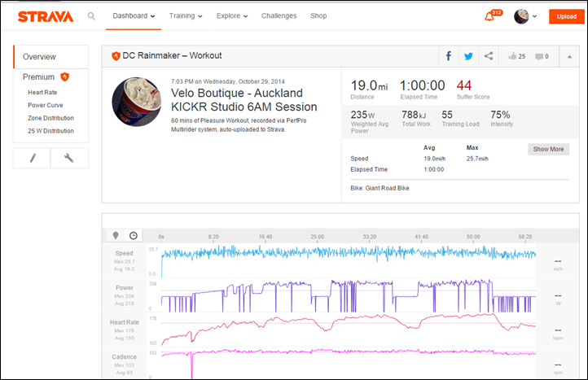
Task: Open the Explore menu
Action: click(232, 15)
